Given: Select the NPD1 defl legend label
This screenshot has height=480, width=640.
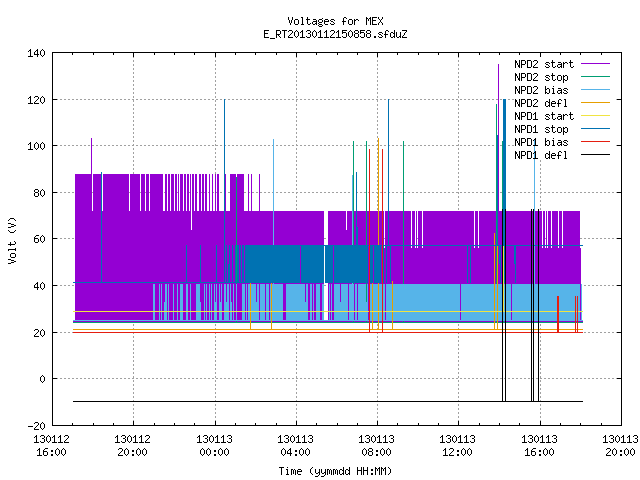Looking at the screenshot, I should (541, 155).
